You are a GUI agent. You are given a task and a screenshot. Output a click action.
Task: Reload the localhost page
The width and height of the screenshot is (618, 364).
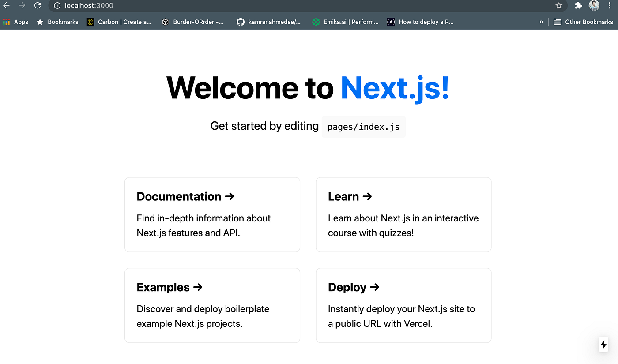(38, 6)
